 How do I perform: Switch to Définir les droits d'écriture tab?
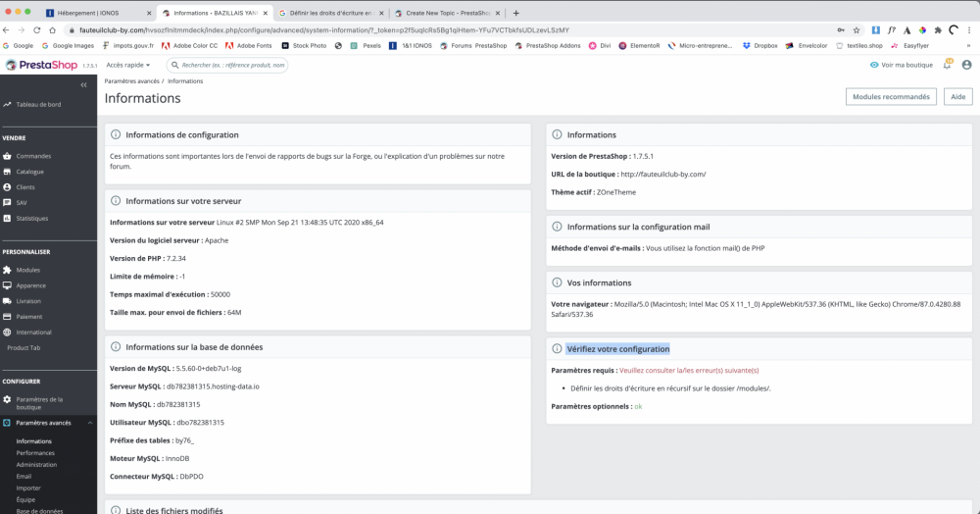(x=331, y=13)
